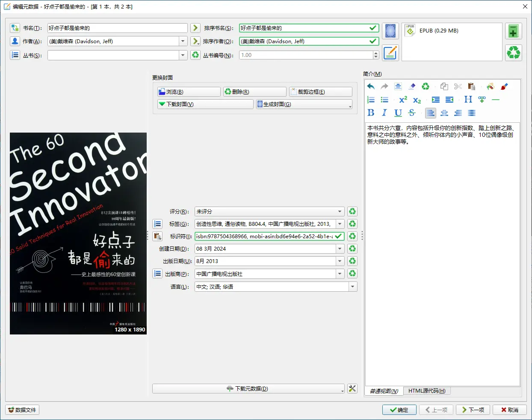Screen dimensions: 532x420
Task: Click the green arrow beside the book title
Action: [195, 28]
